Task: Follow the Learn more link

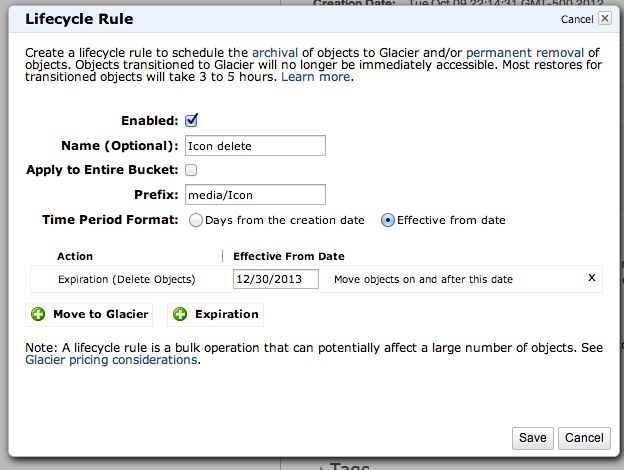Action: (316, 76)
